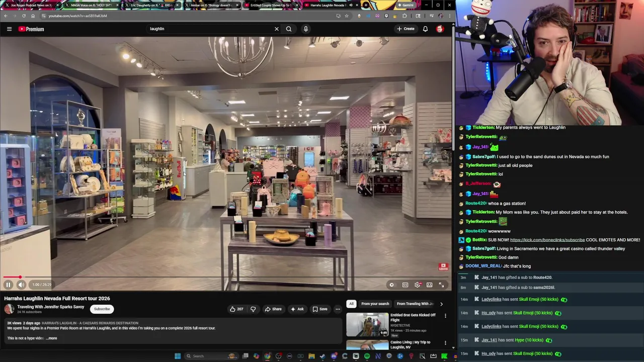Click the video progress bar scrubber

[20, 277]
